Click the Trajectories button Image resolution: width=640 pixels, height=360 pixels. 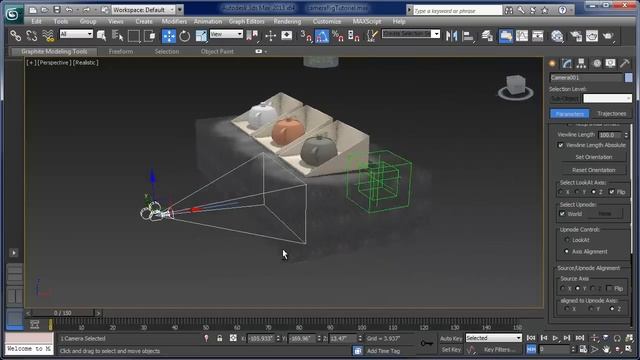[x=611, y=114]
